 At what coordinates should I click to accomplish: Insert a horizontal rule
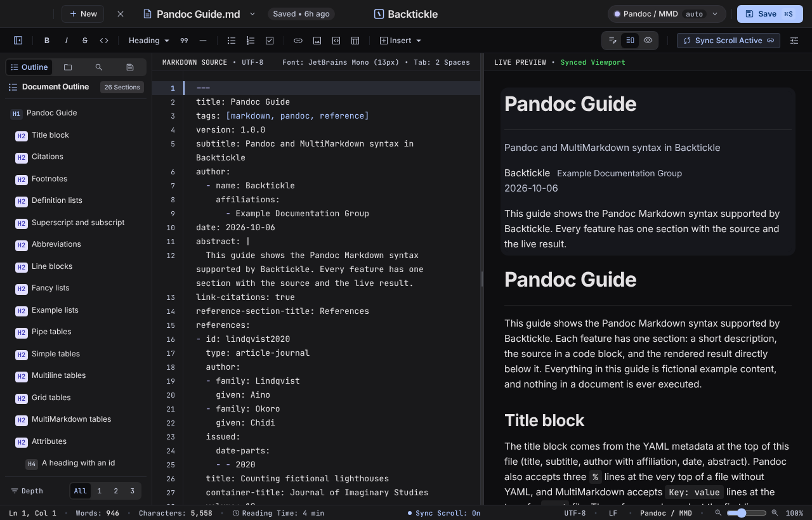203,41
